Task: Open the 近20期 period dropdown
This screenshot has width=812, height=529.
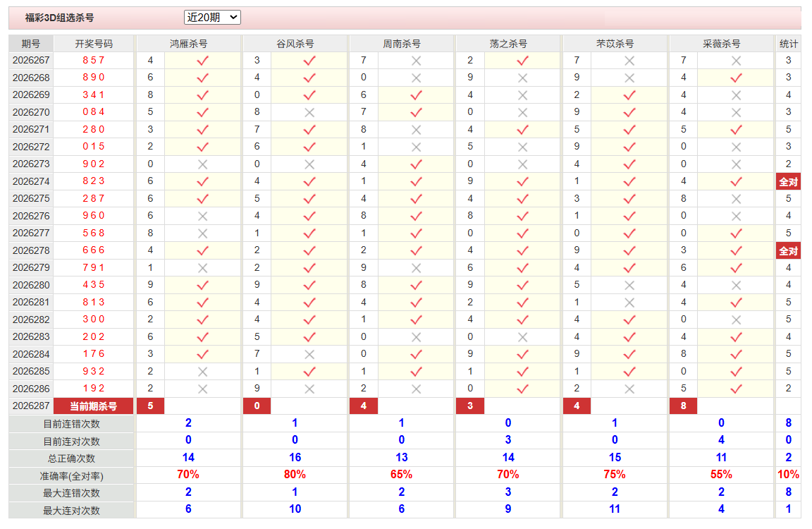Action: [212, 18]
